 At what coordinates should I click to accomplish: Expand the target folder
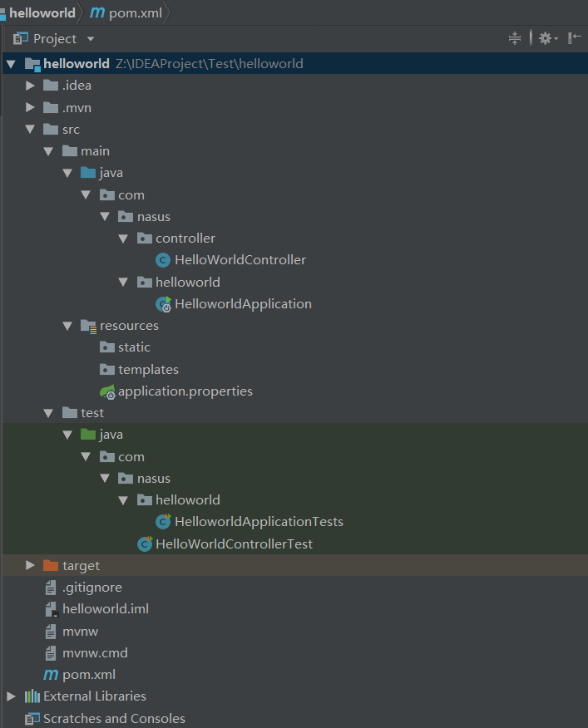(30, 564)
